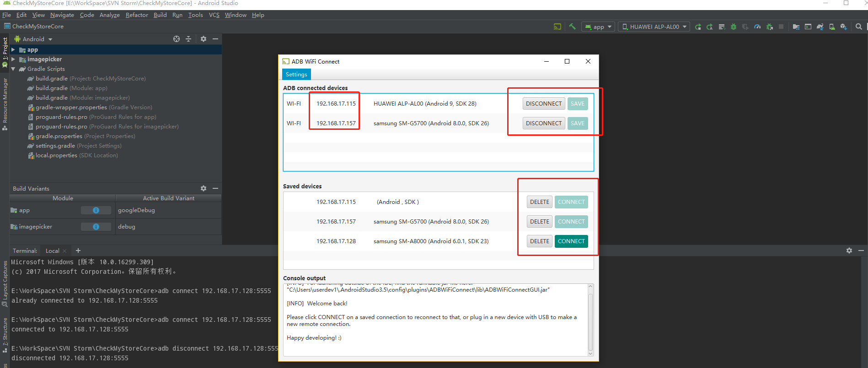Open the Refactor menu
868x368 pixels.
[x=137, y=15]
